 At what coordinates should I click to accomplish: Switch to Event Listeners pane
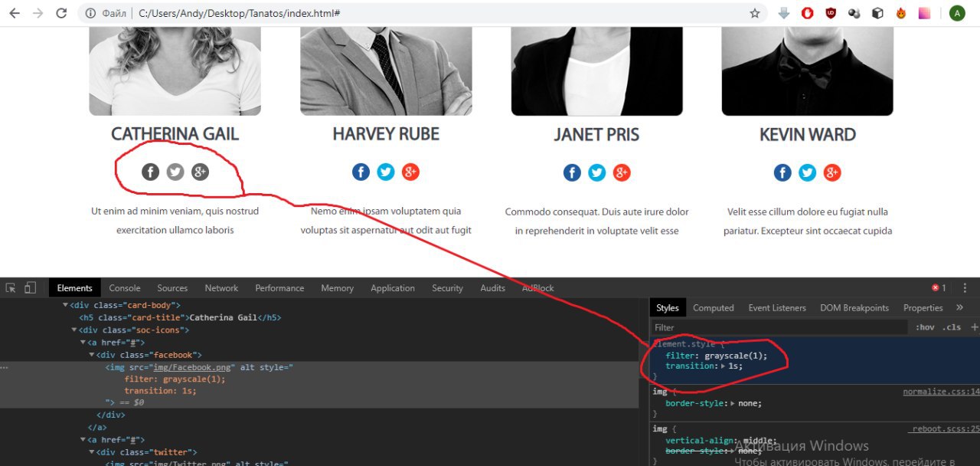click(x=777, y=308)
